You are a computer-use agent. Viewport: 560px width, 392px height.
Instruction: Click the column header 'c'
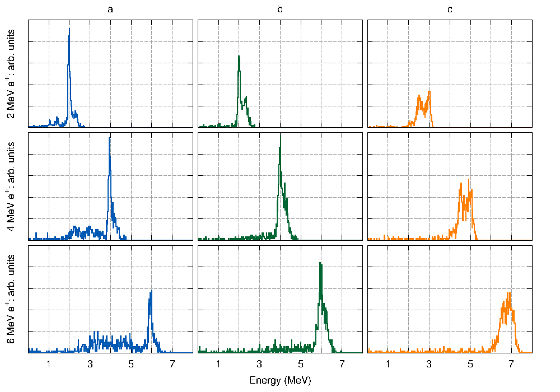(450, 10)
